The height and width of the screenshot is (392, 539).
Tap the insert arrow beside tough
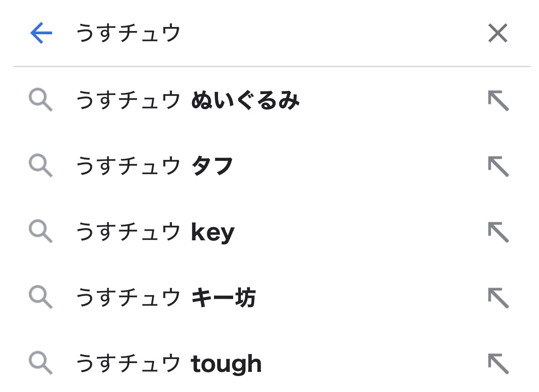click(498, 364)
